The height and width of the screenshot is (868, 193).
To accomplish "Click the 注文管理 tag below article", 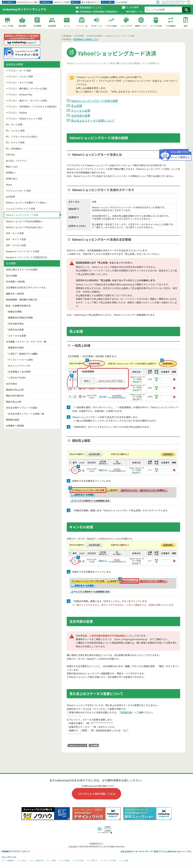I will pyautogui.click(x=94, y=746).
